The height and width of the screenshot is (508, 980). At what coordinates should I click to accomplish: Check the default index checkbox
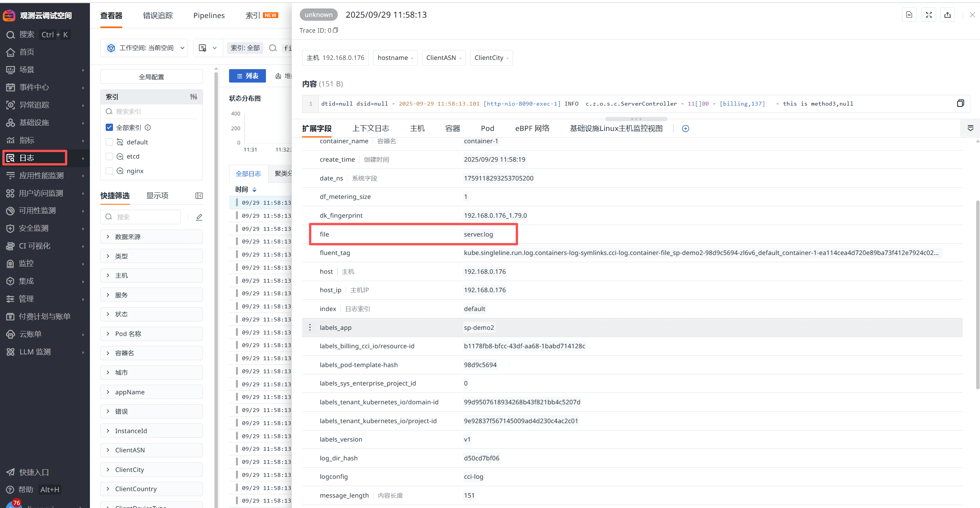coord(110,142)
